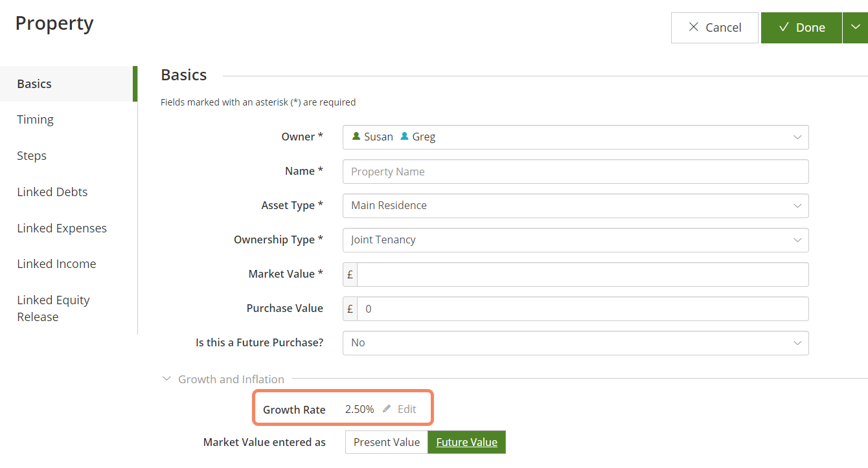
Task: Open the Ownership Type dropdown
Action: [x=575, y=240]
